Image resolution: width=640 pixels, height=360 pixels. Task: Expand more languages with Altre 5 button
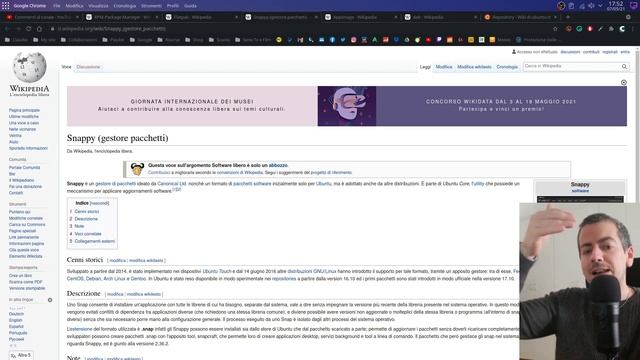(x=21, y=356)
